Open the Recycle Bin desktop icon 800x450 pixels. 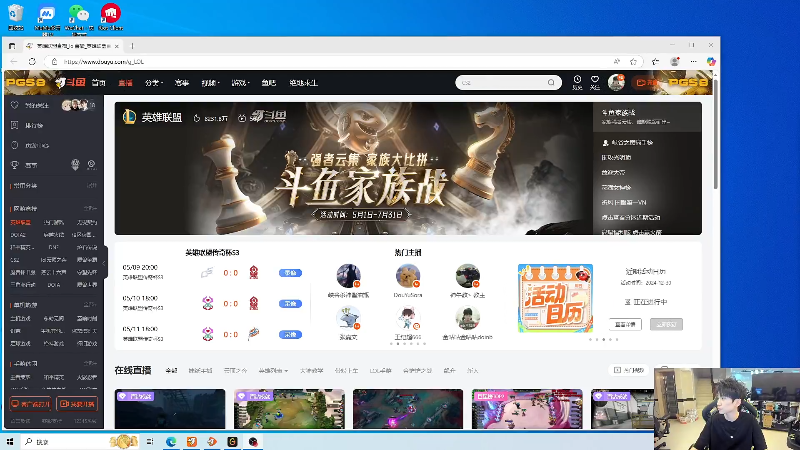pyautogui.click(x=16, y=17)
